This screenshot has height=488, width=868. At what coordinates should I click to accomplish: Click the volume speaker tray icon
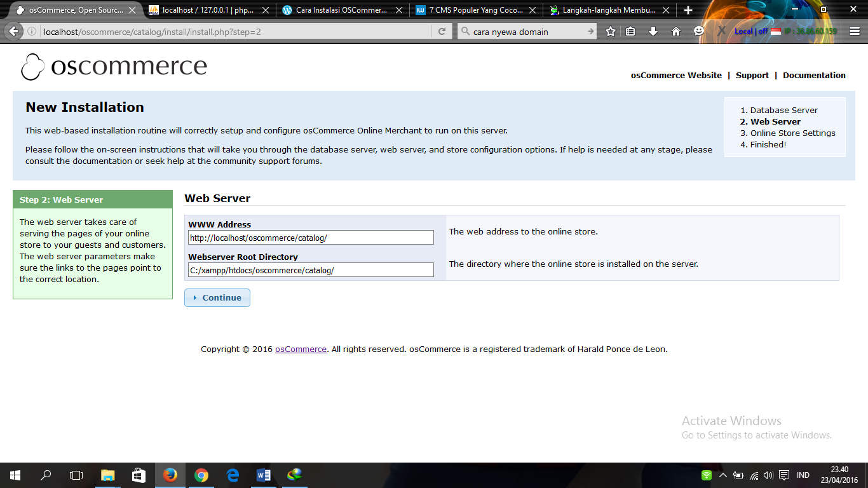tap(768, 475)
